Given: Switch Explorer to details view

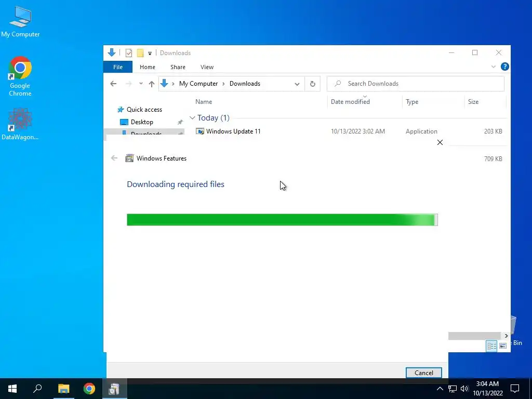Looking at the screenshot, I should pyautogui.click(x=491, y=346).
